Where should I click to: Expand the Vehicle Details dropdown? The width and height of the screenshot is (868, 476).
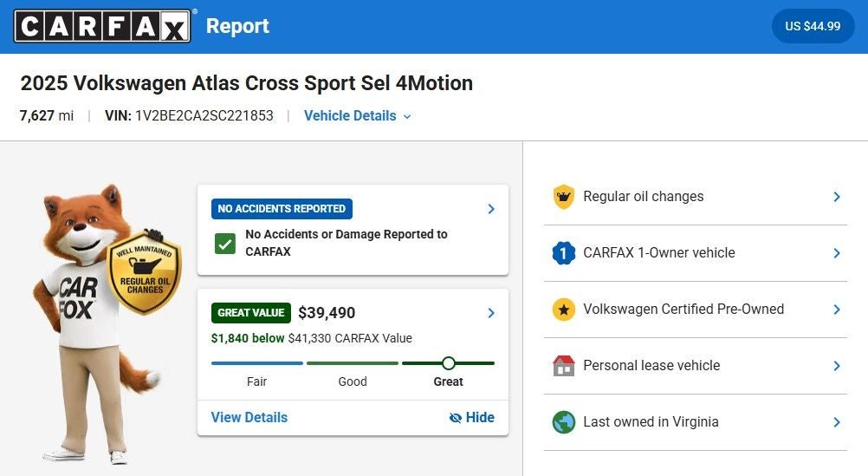(357, 116)
